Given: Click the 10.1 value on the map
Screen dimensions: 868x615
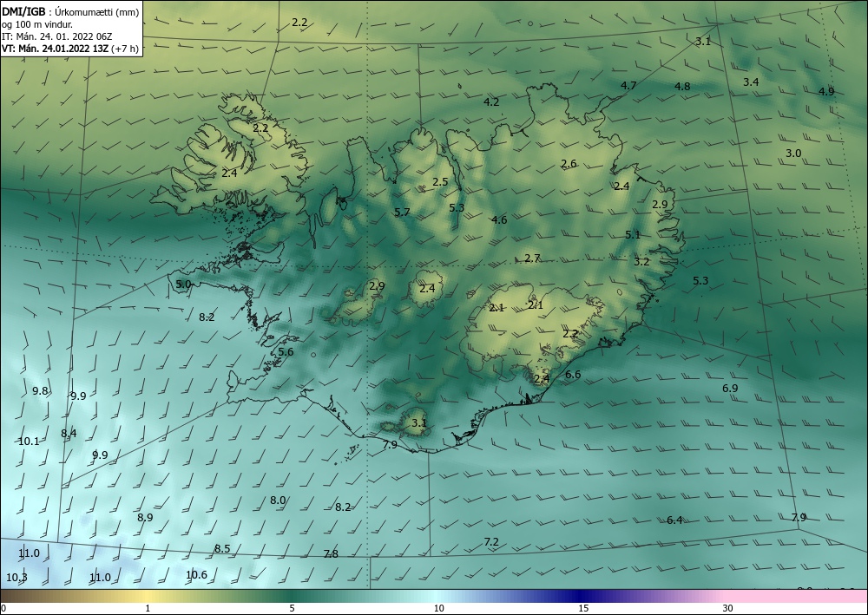Looking at the screenshot, I should (29, 442).
